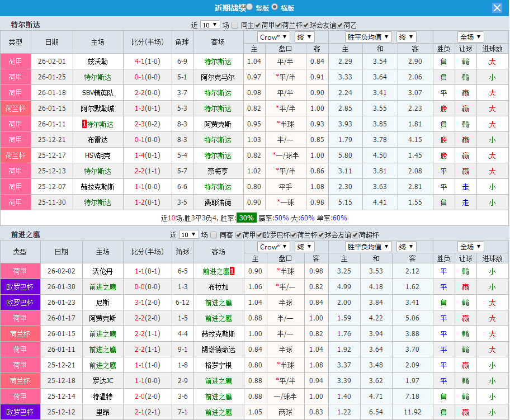
Task: Open the Crow* bookmaker dropdown
Action: click(x=273, y=37)
